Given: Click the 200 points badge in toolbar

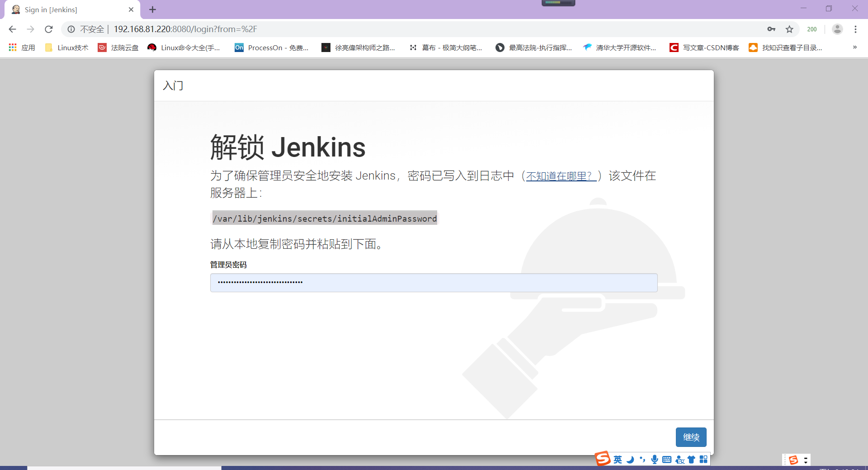Looking at the screenshot, I should (x=811, y=29).
